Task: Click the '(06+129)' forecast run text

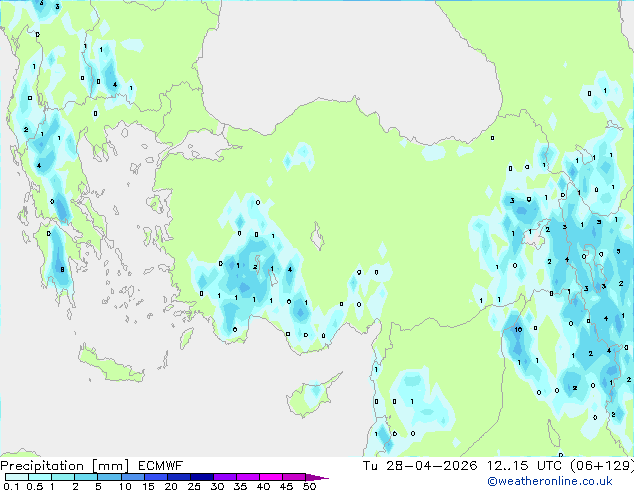Action: click(x=602, y=466)
